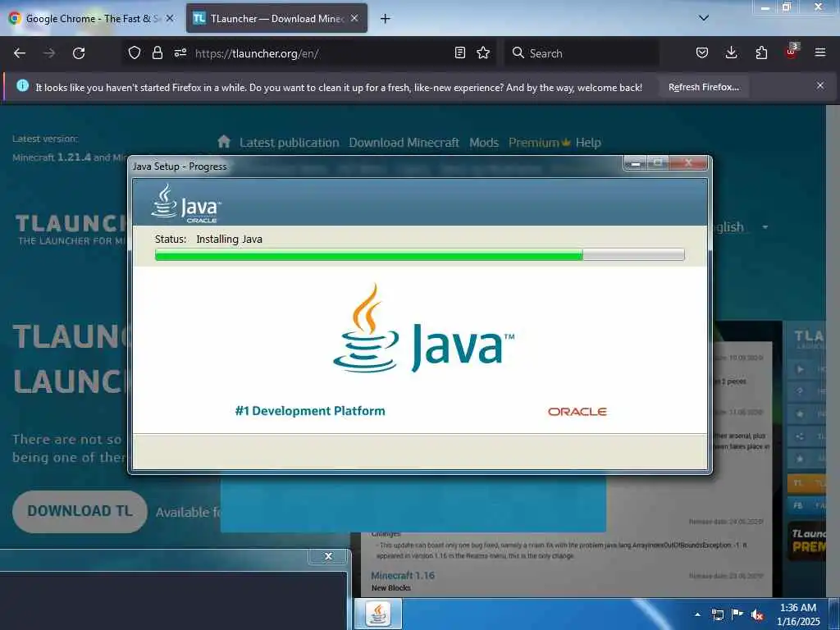Viewport: 840px width, 630px height.
Task: Show hidden tray icons arrow
Action: coord(697,614)
